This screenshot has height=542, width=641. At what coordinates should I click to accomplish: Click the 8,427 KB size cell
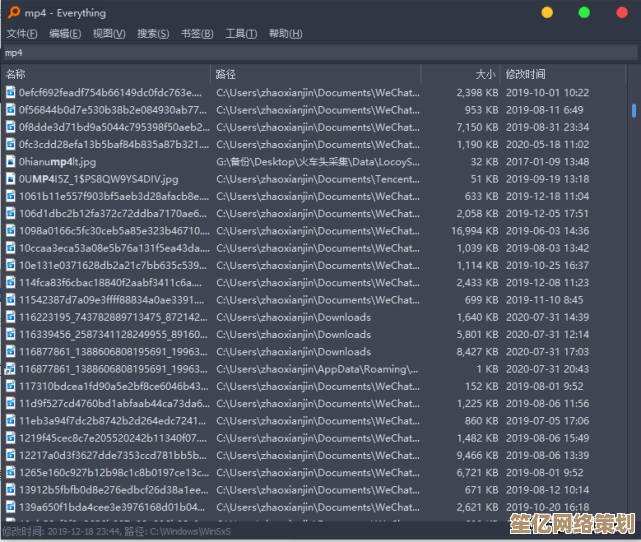point(477,352)
